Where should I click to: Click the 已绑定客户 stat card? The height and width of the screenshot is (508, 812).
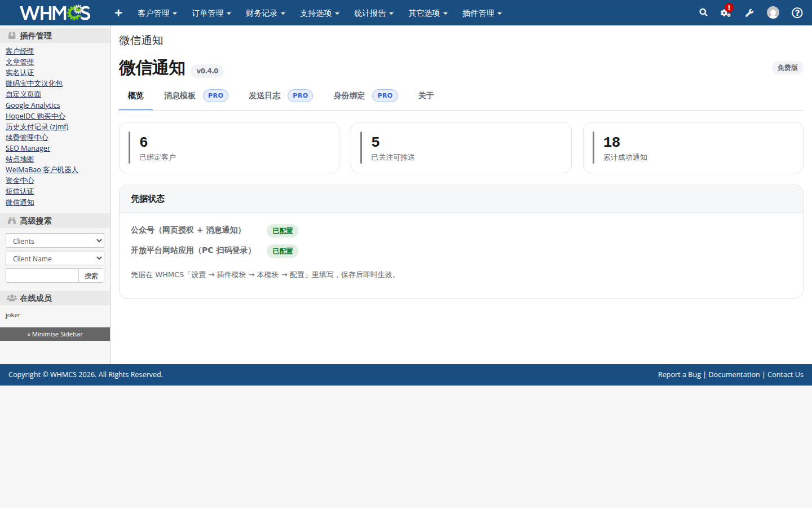click(x=229, y=148)
